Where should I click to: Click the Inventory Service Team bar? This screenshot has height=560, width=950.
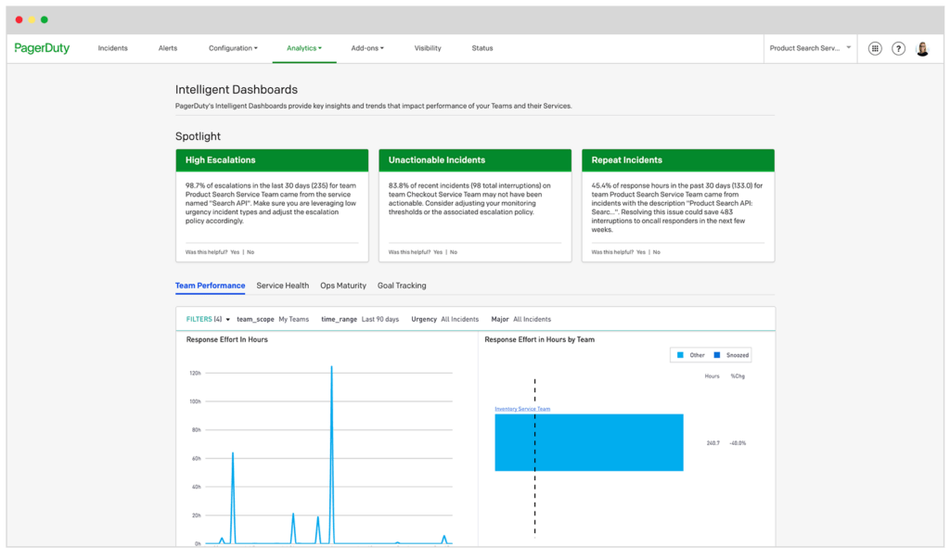[x=589, y=442]
